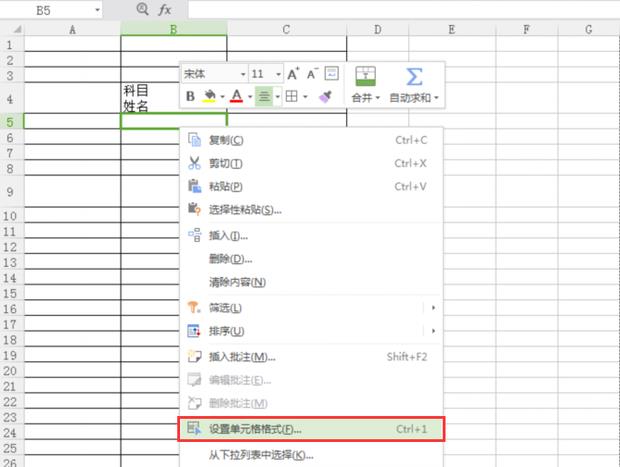Choose 设置单元格格式 from context menu
This screenshot has height=467, width=620.
click(x=255, y=429)
